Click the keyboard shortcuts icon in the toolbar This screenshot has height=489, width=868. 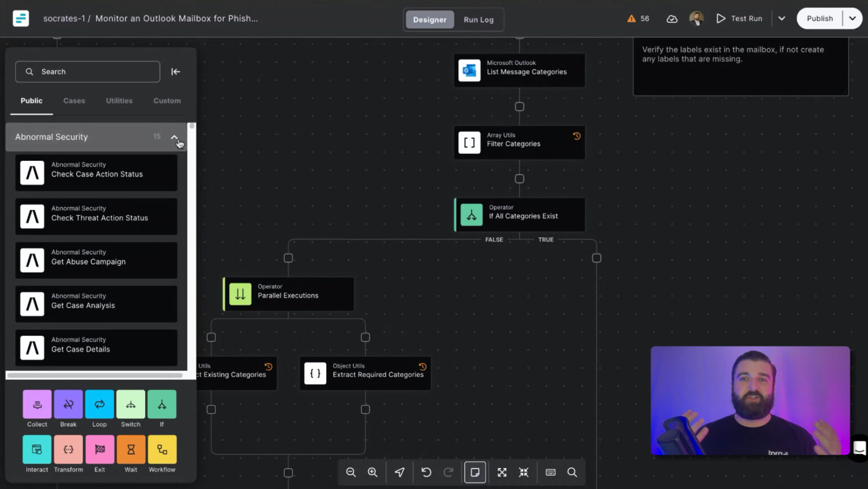550,472
